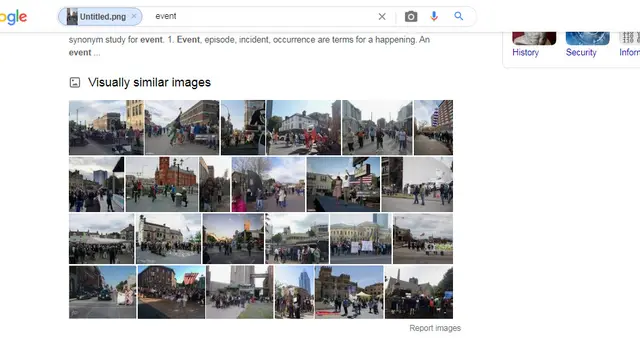Click the Google logo

(13, 17)
